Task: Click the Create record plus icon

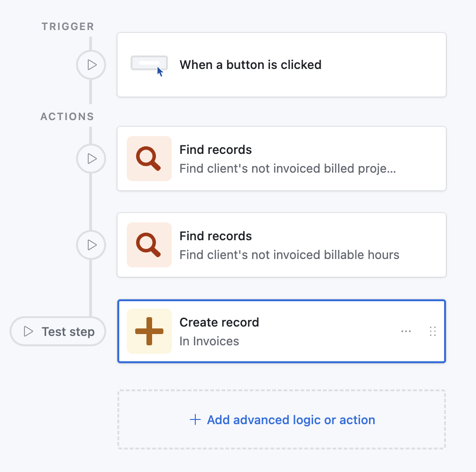Action: pos(149,331)
